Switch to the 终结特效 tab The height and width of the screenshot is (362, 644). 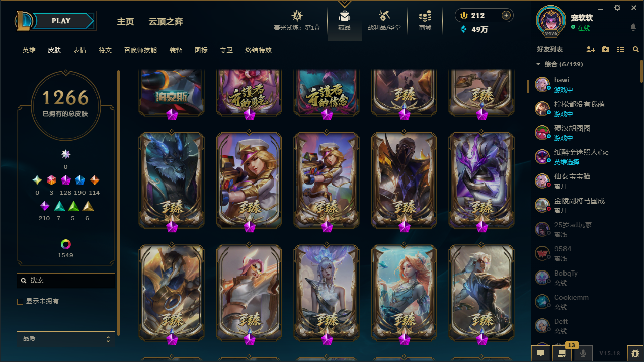259,50
